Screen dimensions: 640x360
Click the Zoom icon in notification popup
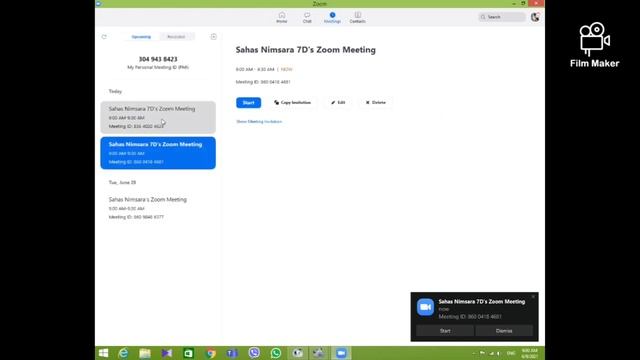(x=425, y=307)
